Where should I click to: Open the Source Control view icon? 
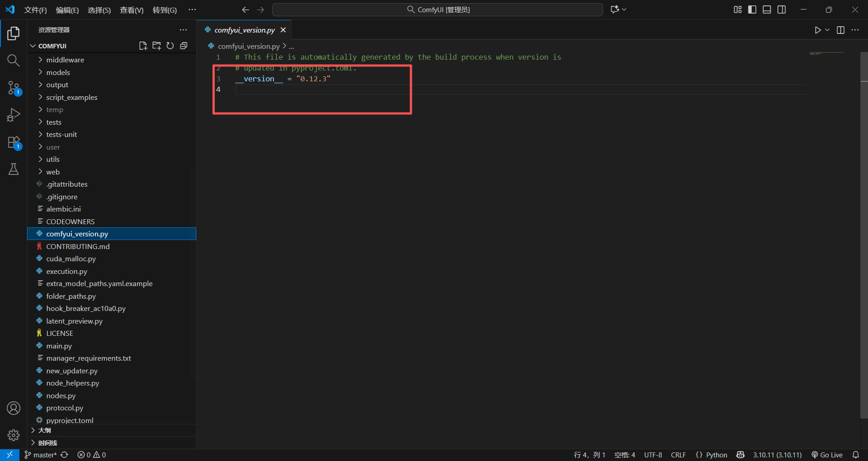coord(14,88)
